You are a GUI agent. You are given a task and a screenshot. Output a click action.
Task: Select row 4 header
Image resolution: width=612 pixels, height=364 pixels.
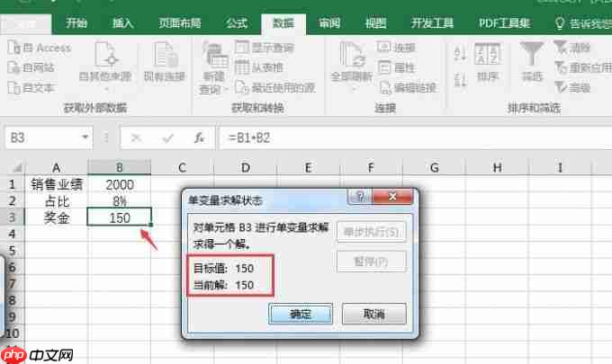pos(12,234)
